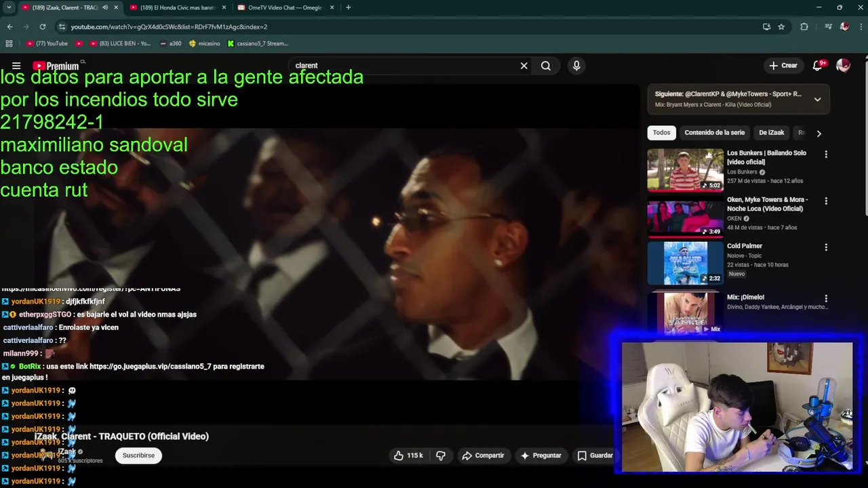
Task: Click the video title TRAQUETO text
Action: tap(121, 436)
